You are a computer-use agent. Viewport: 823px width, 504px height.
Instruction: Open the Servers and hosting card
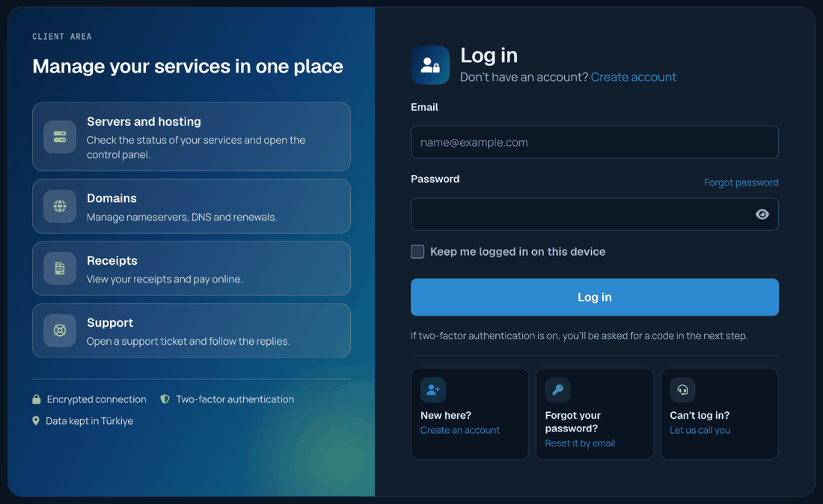192,137
